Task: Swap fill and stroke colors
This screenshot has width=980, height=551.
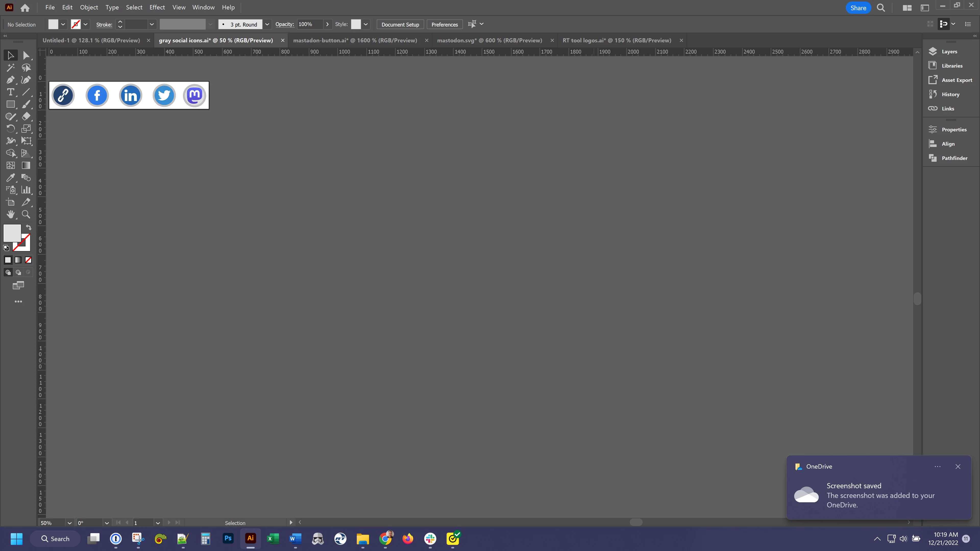Action: coord(29,227)
